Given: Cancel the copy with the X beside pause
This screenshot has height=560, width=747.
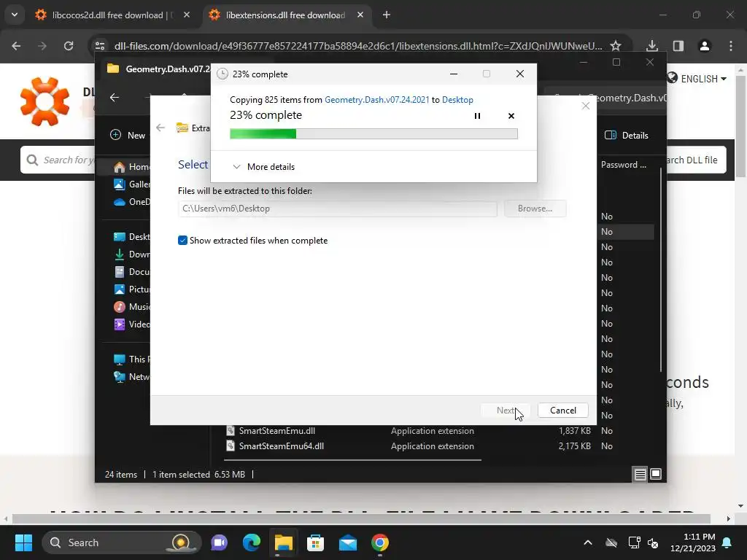Looking at the screenshot, I should (x=511, y=116).
